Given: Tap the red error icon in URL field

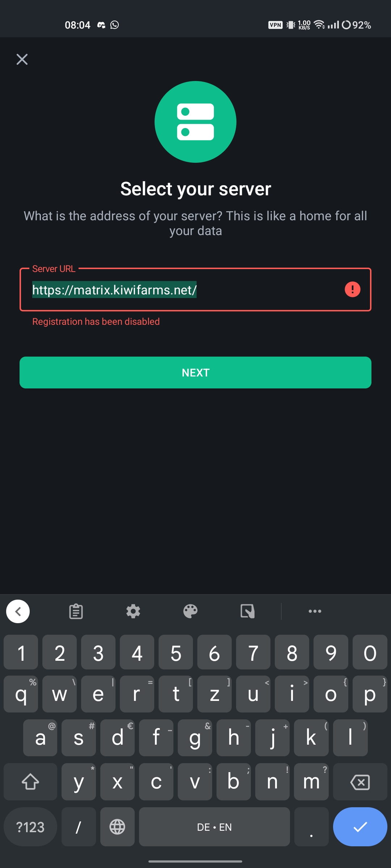Looking at the screenshot, I should [x=352, y=289].
